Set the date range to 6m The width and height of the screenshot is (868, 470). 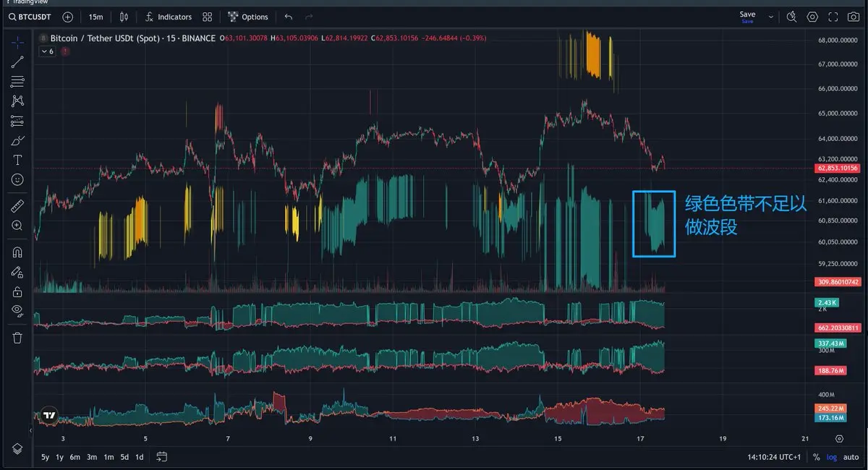point(75,457)
